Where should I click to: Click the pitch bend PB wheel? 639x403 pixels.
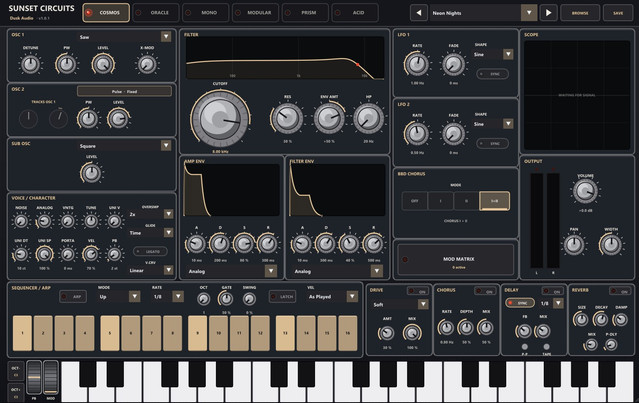34,377
